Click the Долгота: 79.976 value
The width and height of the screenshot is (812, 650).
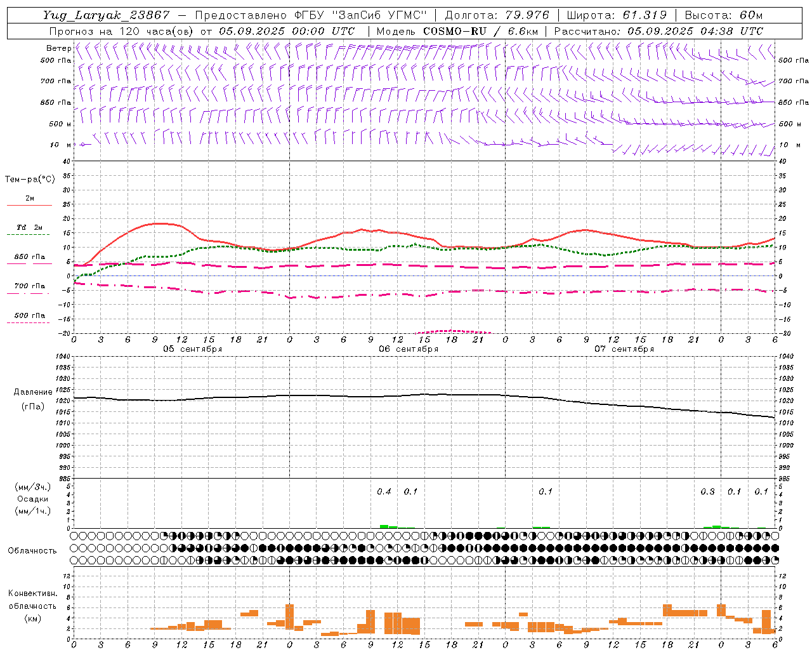(497, 16)
